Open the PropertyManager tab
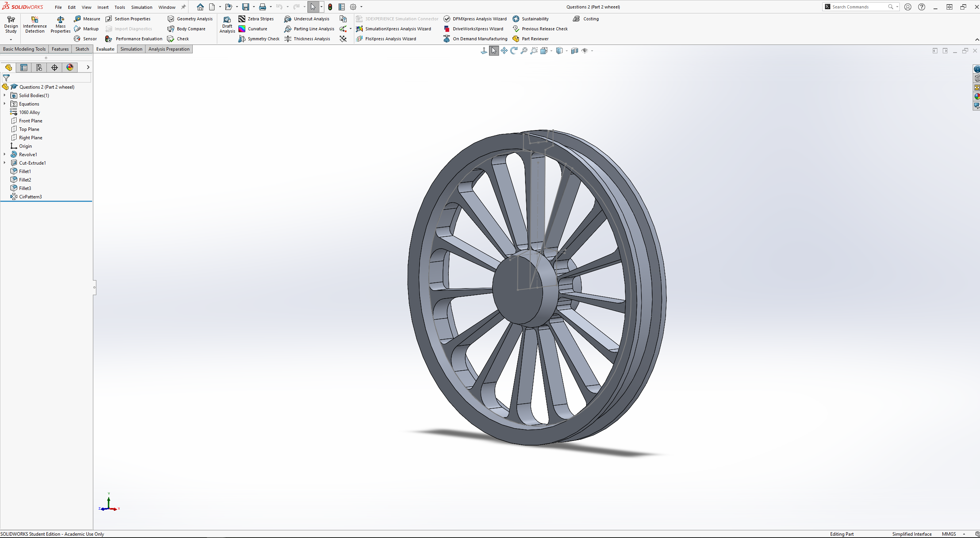Screen dimensions: 980x538 [24, 68]
